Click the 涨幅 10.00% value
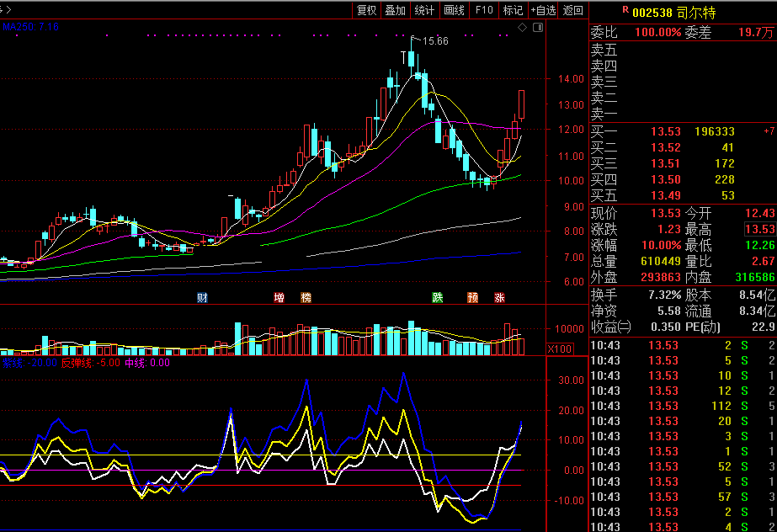777x532 pixels. [661, 245]
